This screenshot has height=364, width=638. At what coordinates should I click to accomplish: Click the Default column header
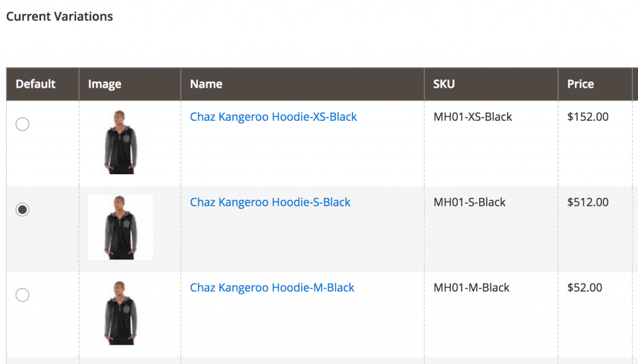tap(36, 84)
